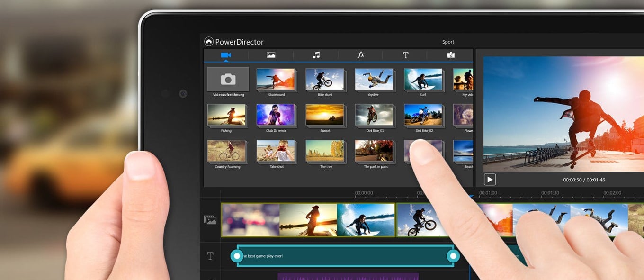This screenshot has width=644, height=280.
Task: Open the home icon next to PowerDirector
Action: [209, 42]
